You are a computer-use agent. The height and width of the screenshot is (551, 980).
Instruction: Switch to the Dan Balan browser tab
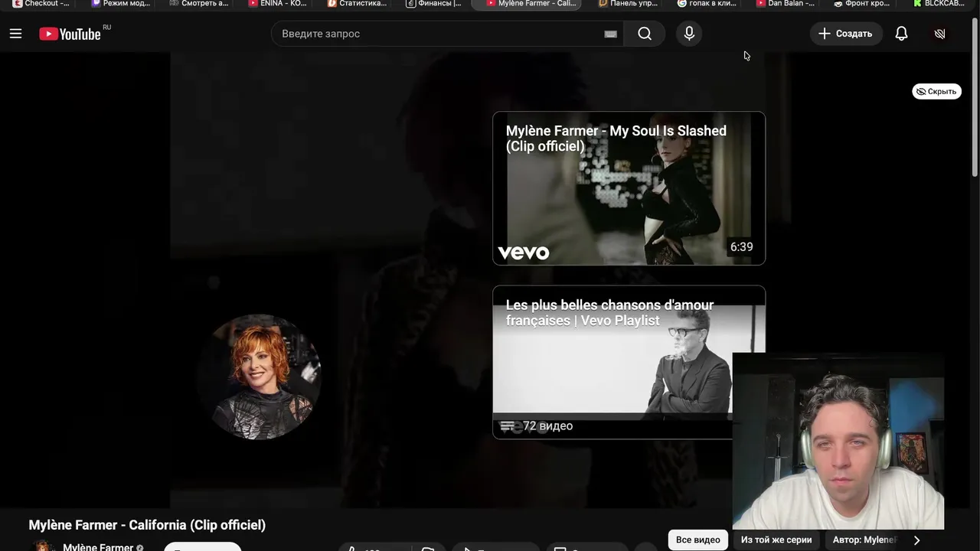click(786, 4)
